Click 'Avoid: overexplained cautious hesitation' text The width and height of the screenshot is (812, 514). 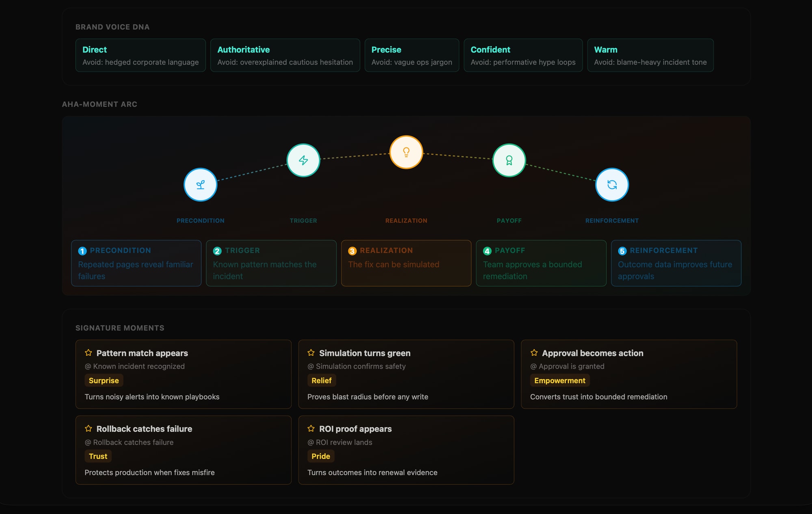point(285,62)
